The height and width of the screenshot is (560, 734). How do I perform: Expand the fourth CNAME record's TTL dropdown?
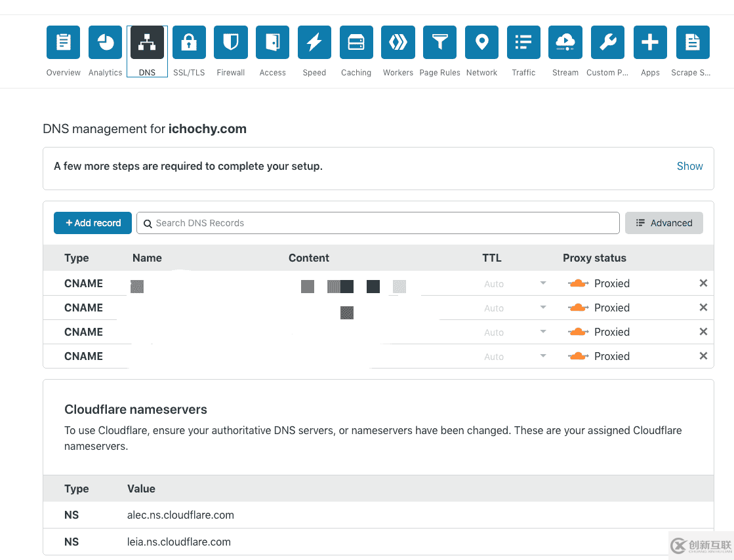(x=515, y=357)
